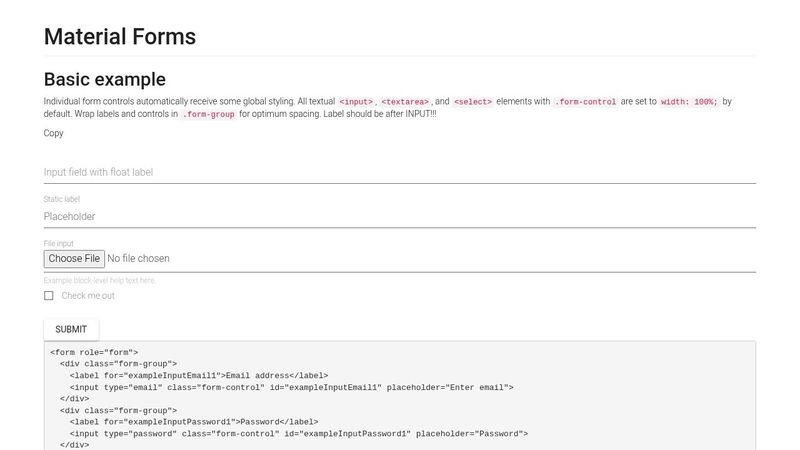Click the Copy link above the form
The width and height of the screenshot is (800, 450).
(x=54, y=133)
